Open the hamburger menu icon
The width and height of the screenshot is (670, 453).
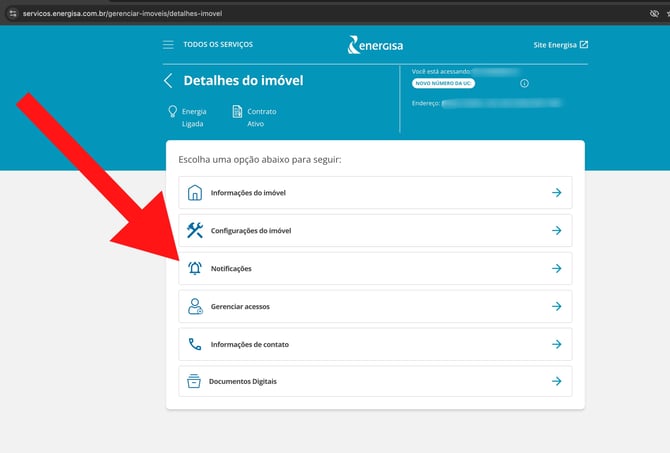168,44
